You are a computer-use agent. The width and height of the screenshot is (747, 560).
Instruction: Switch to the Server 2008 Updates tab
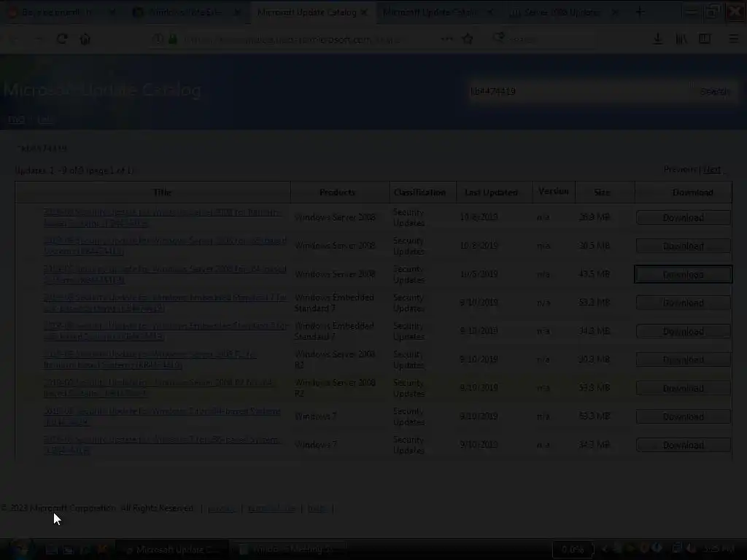click(562, 12)
